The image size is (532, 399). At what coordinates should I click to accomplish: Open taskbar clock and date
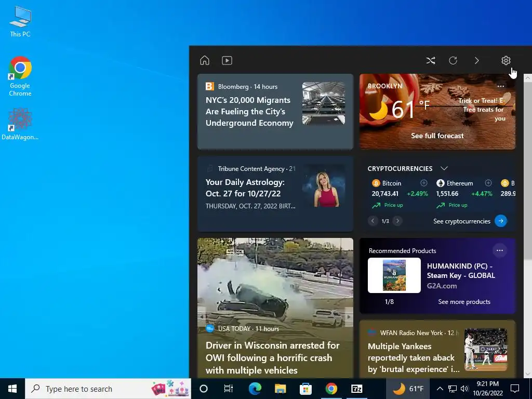point(488,389)
